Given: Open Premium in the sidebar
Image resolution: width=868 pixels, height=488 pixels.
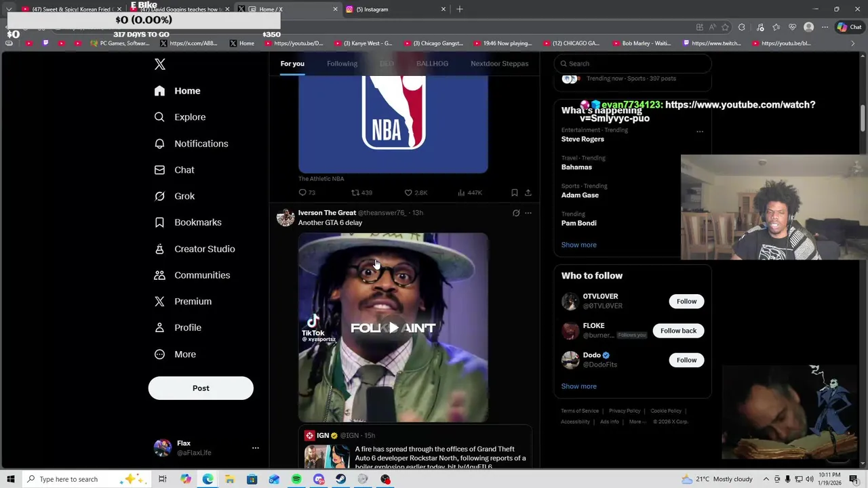Looking at the screenshot, I should tap(182, 302).
